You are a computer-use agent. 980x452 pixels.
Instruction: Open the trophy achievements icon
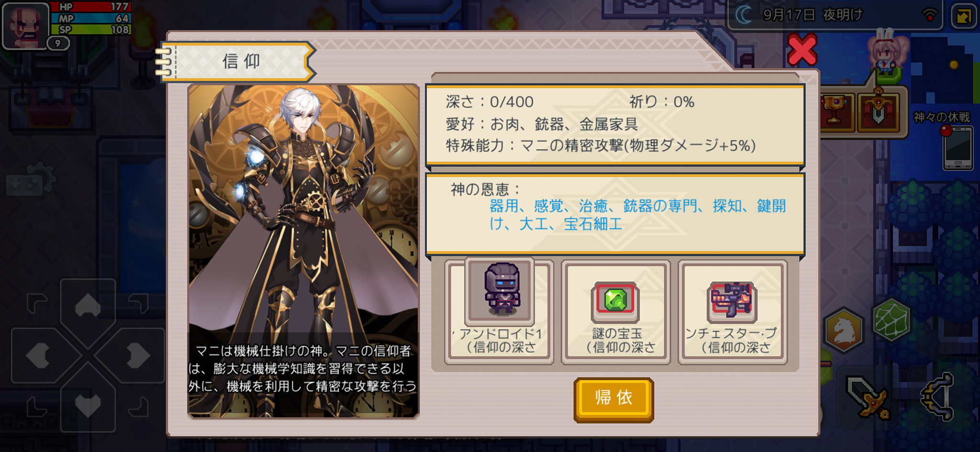[835, 112]
